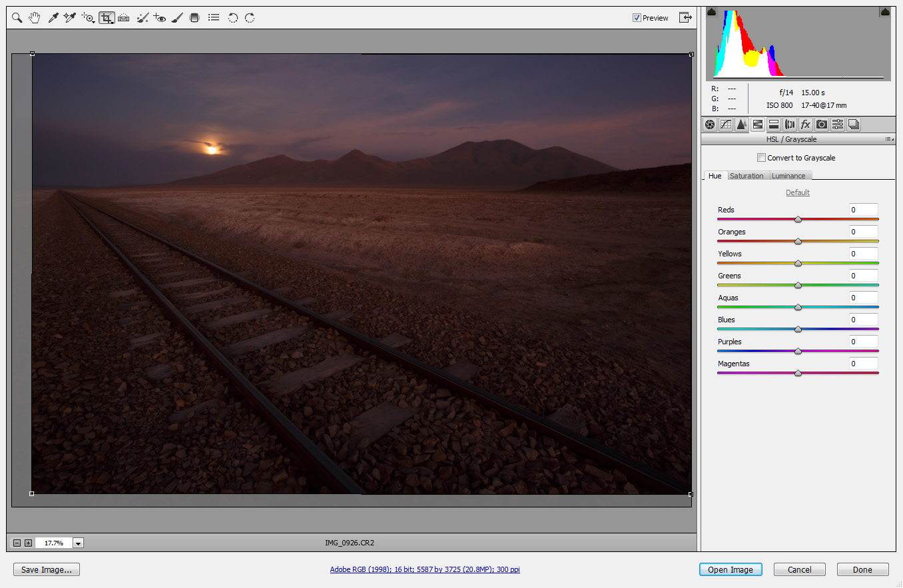The width and height of the screenshot is (903, 588).
Task: Open the Tone Curve panel
Action: click(x=726, y=125)
